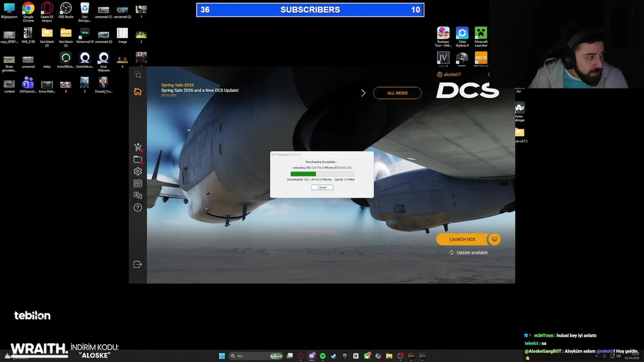The width and height of the screenshot is (644, 362).
Task: Cancel the DCS updater download
Action: click(x=322, y=188)
